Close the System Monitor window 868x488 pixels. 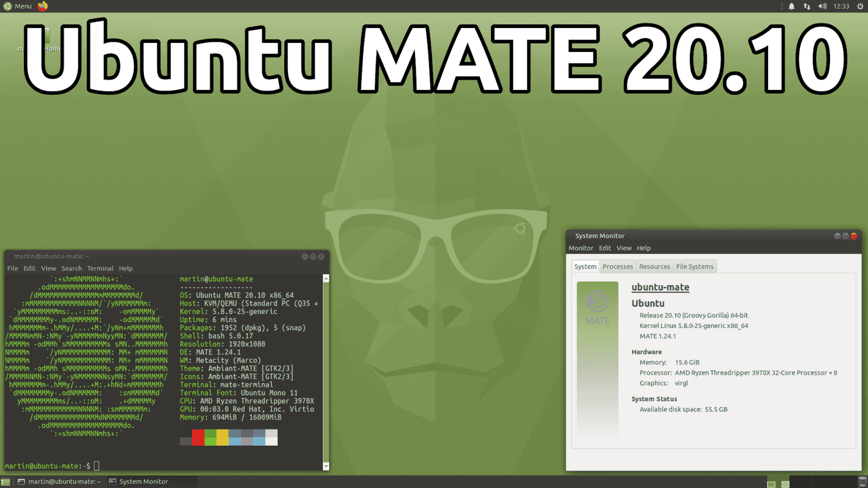coord(853,236)
